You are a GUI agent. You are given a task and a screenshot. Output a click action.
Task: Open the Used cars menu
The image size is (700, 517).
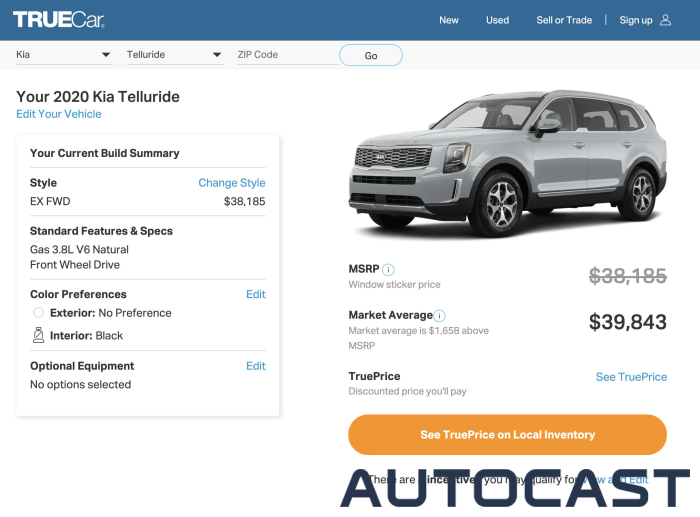[x=497, y=20]
